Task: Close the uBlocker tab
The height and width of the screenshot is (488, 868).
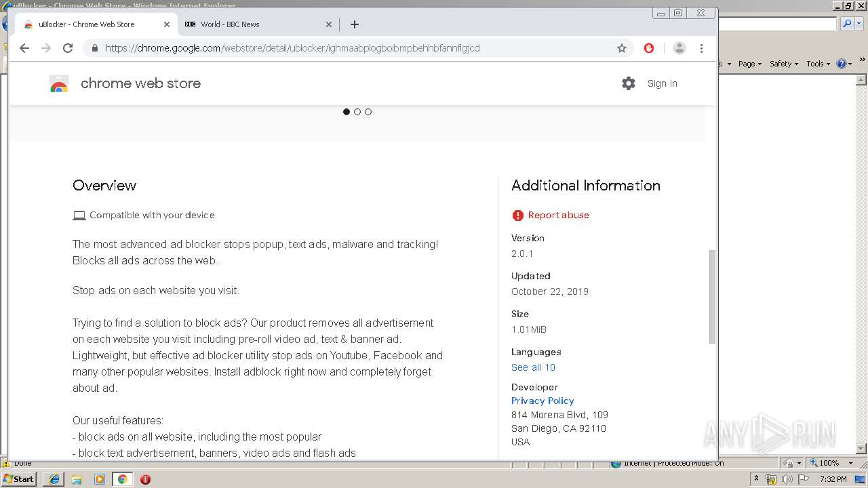Action: 167,24
